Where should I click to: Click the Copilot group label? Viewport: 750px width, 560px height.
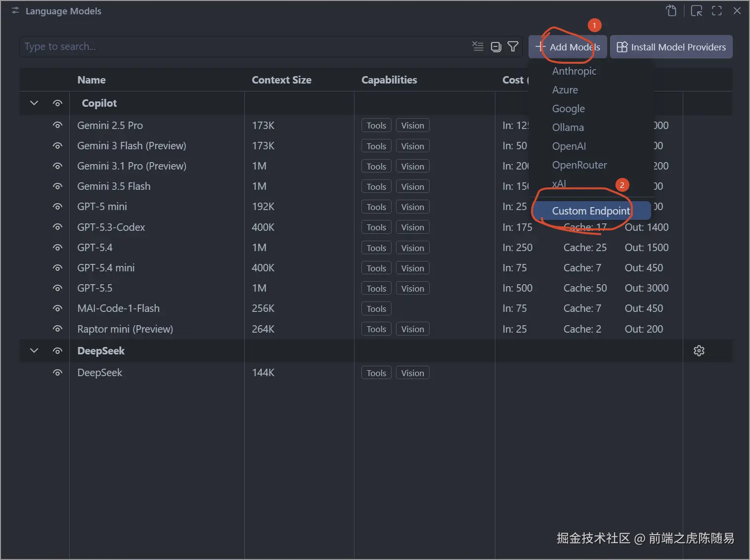[x=99, y=103]
